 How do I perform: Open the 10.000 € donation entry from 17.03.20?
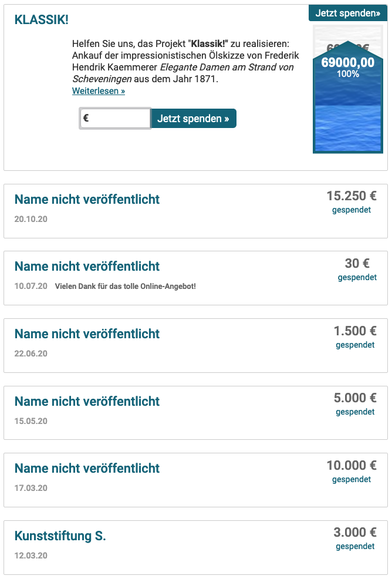[195, 480]
